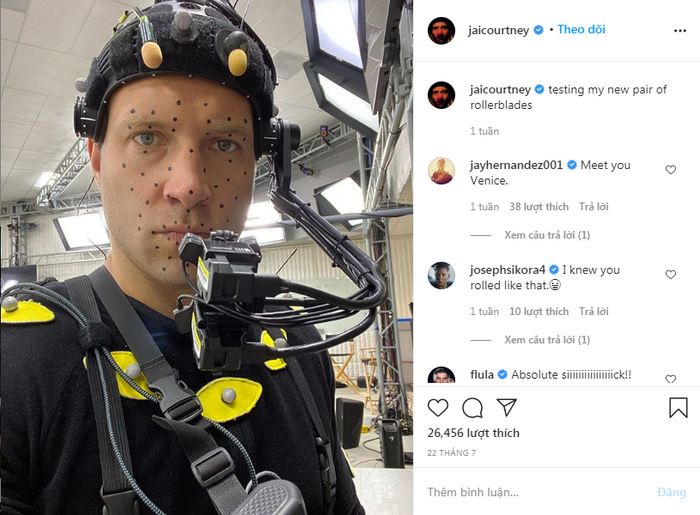This screenshot has width=700, height=515.
Task: Open jayhernandez001's avatar picture
Action: coord(441,170)
